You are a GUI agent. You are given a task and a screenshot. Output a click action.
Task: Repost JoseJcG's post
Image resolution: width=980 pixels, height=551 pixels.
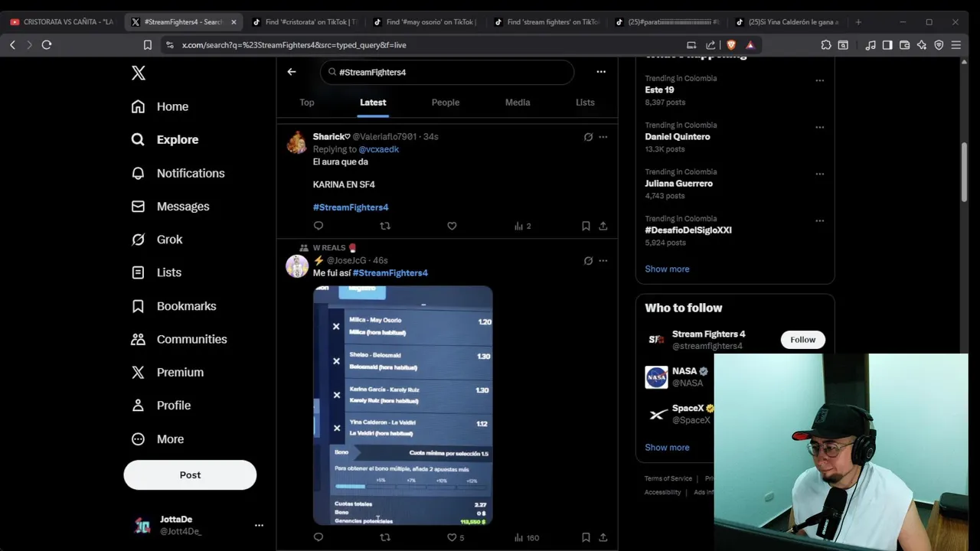coord(385,537)
